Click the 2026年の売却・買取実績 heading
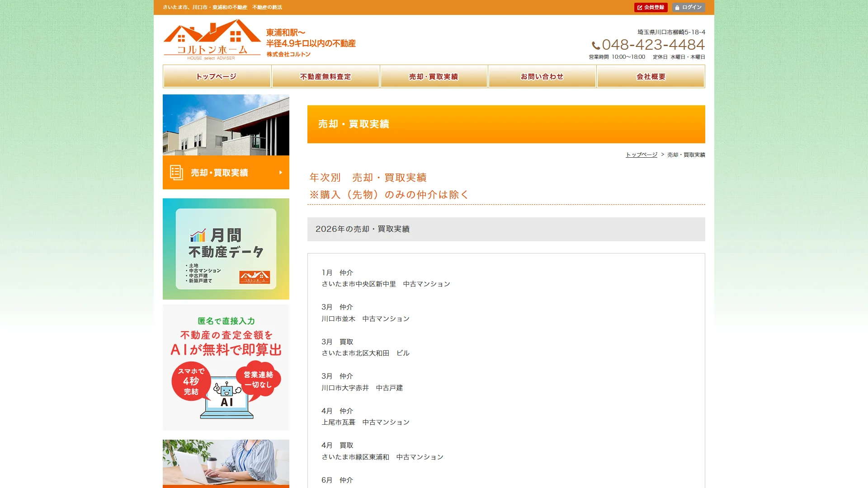868x488 pixels. tap(506, 229)
